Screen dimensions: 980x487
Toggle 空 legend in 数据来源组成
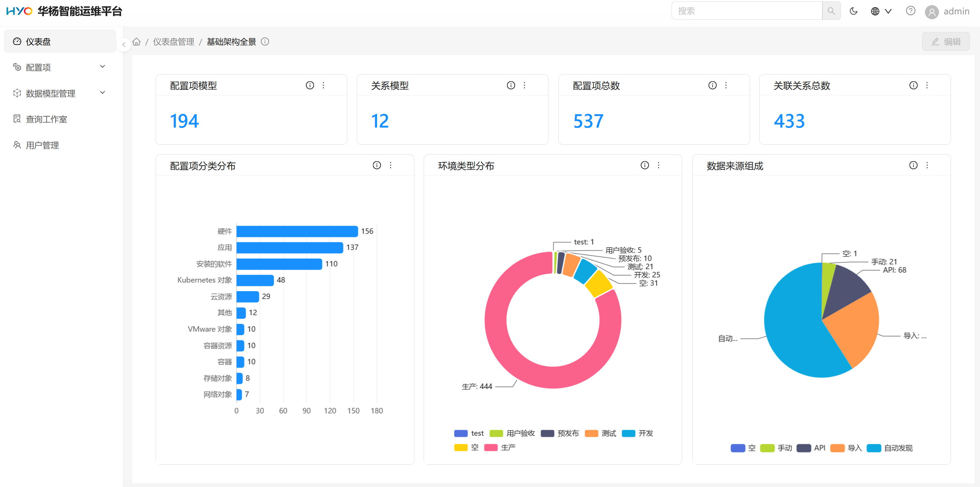click(743, 448)
